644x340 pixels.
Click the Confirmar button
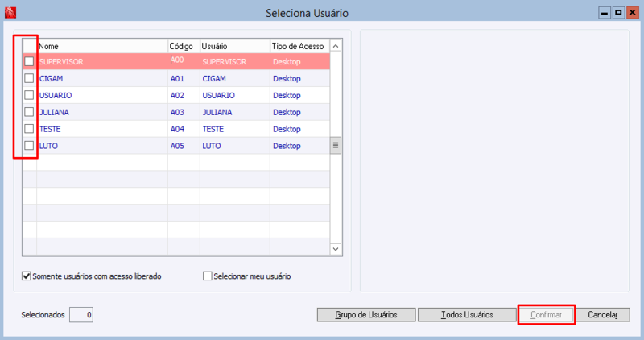pyautogui.click(x=547, y=315)
